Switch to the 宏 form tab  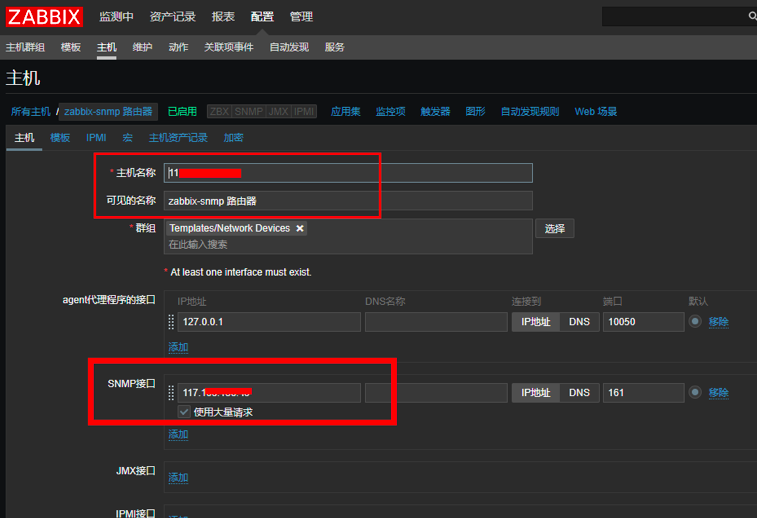click(127, 138)
